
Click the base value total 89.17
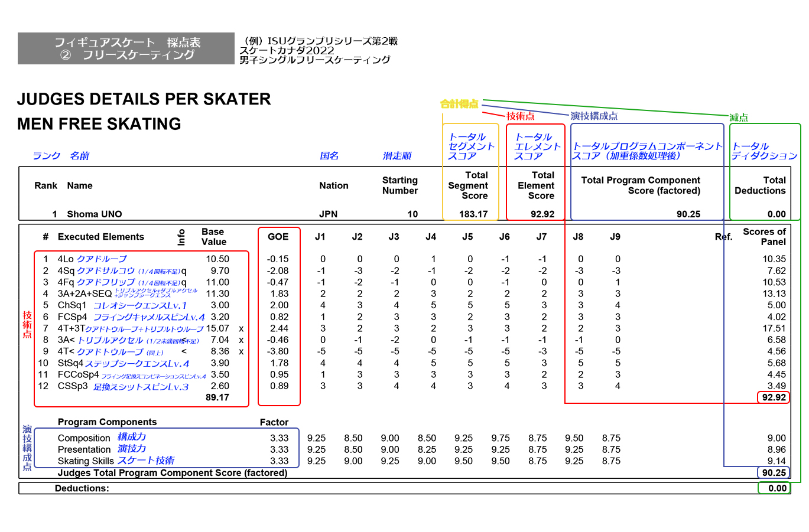(x=217, y=398)
